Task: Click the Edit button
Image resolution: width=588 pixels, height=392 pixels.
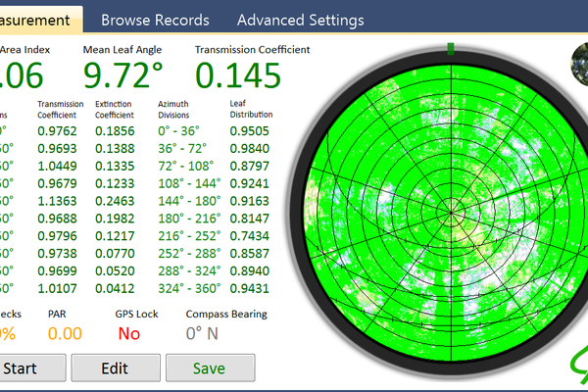Action: coord(116,368)
